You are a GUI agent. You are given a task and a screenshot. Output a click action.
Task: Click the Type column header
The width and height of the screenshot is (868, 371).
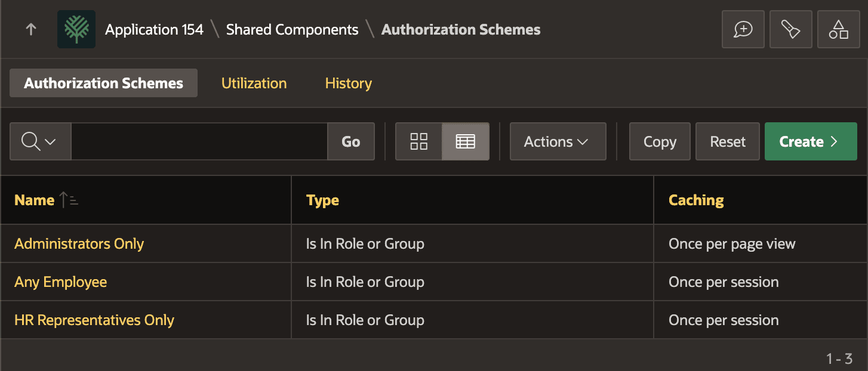click(322, 200)
